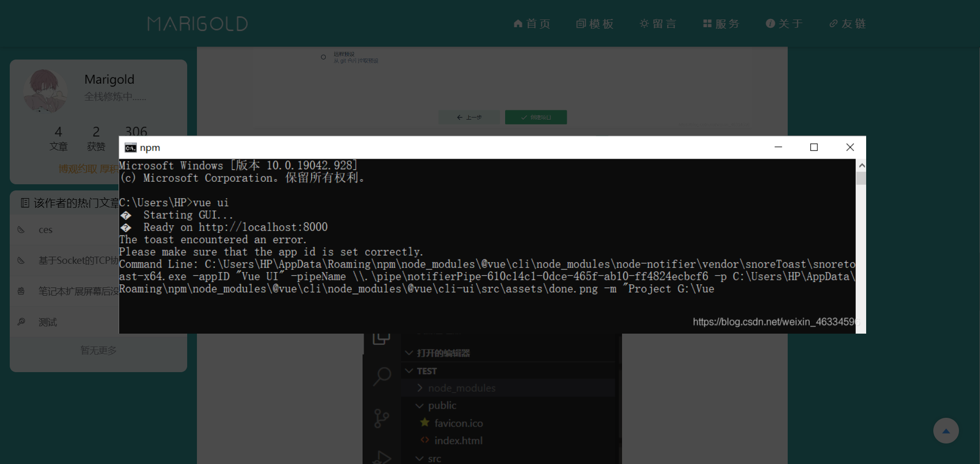The image size is (980, 464).
Task: Click the index.html code file icon
Action: (x=425, y=440)
